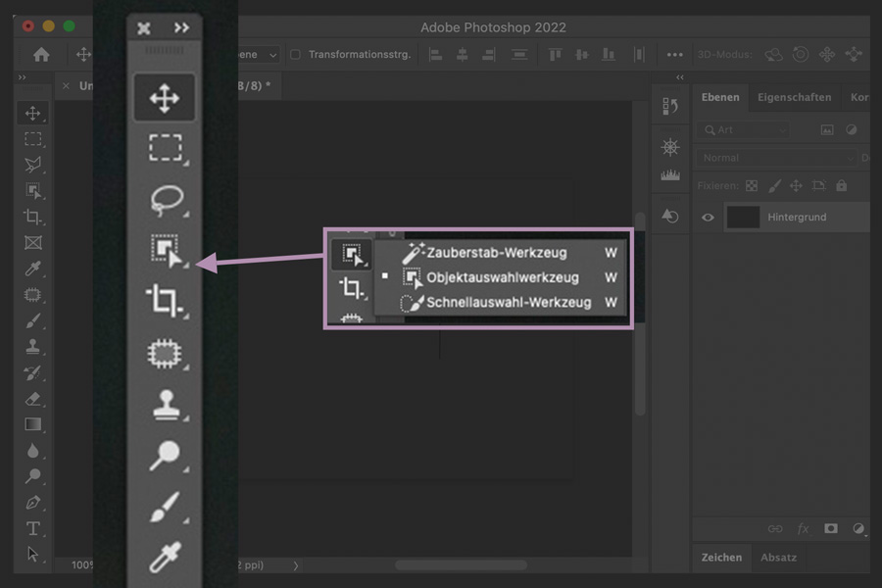Toggle lock image pixels brush icon

(x=774, y=185)
